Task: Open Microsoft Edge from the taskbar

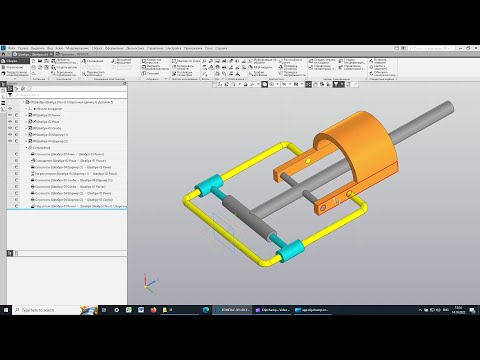Action: pyautogui.click(x=206, y=310)
